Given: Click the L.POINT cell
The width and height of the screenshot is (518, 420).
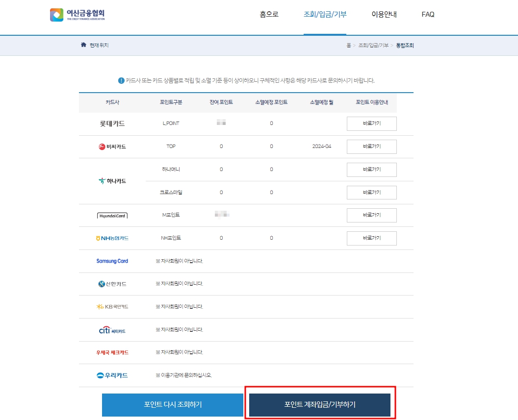Looking at the screenshot, I should click(171, 124).
